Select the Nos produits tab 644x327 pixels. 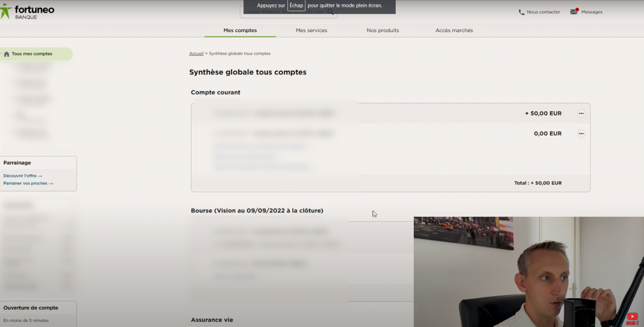(382, 30)
